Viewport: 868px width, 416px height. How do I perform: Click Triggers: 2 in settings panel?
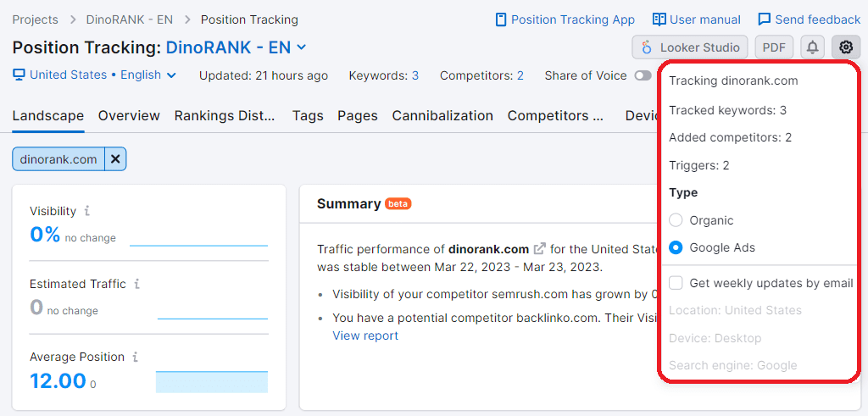[x=699, y=165]
